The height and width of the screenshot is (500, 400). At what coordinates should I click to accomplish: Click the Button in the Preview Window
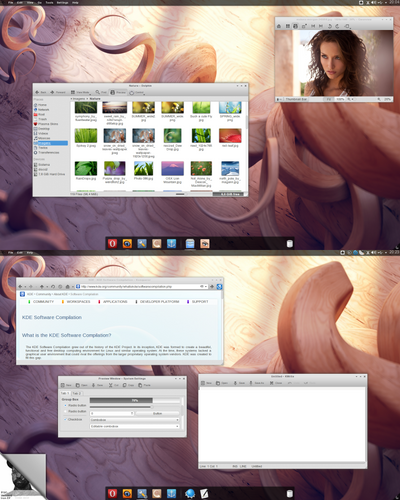158,413
